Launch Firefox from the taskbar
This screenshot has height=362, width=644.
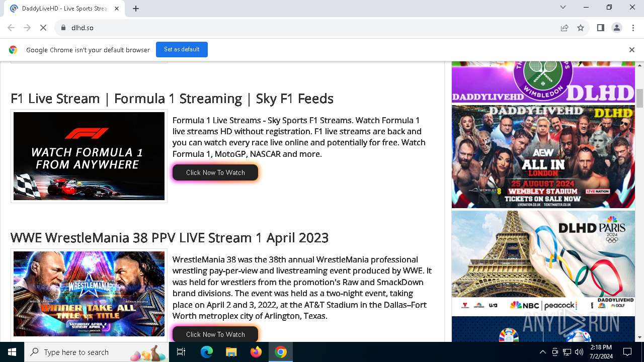click(256, 352)
